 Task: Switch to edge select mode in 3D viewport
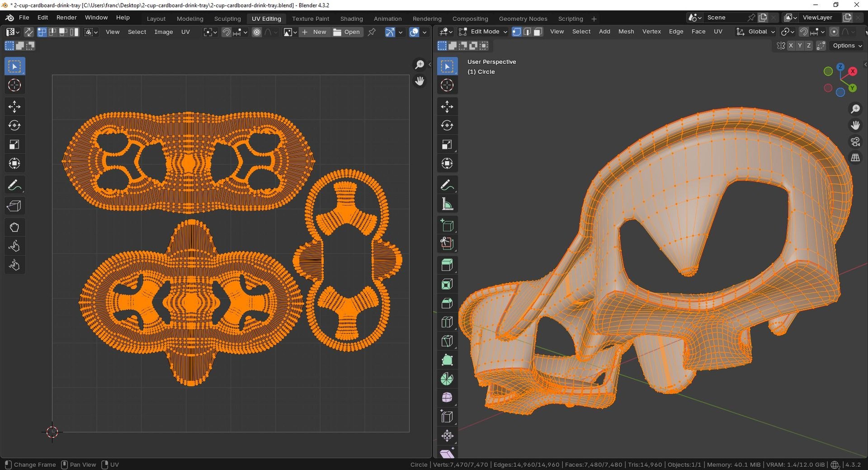coord(527,32)
